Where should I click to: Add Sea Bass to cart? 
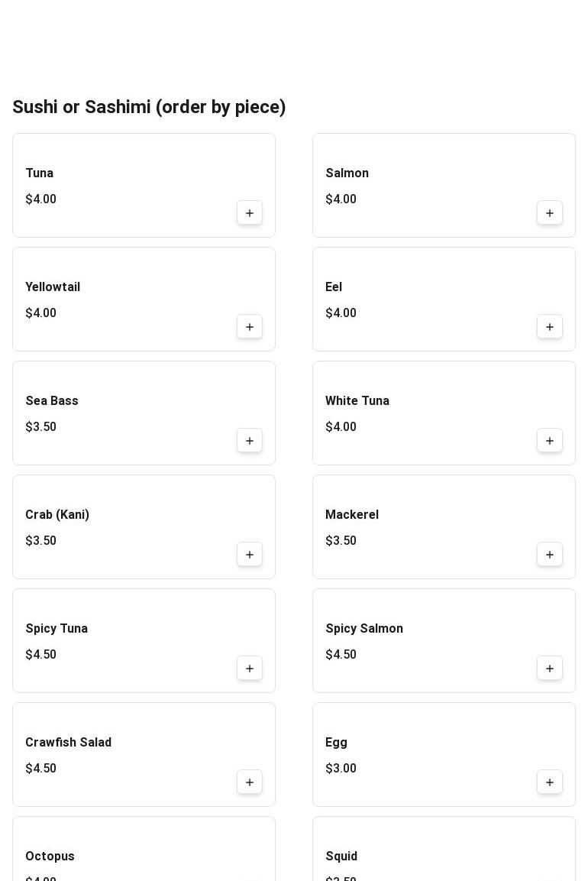[250, 441]
